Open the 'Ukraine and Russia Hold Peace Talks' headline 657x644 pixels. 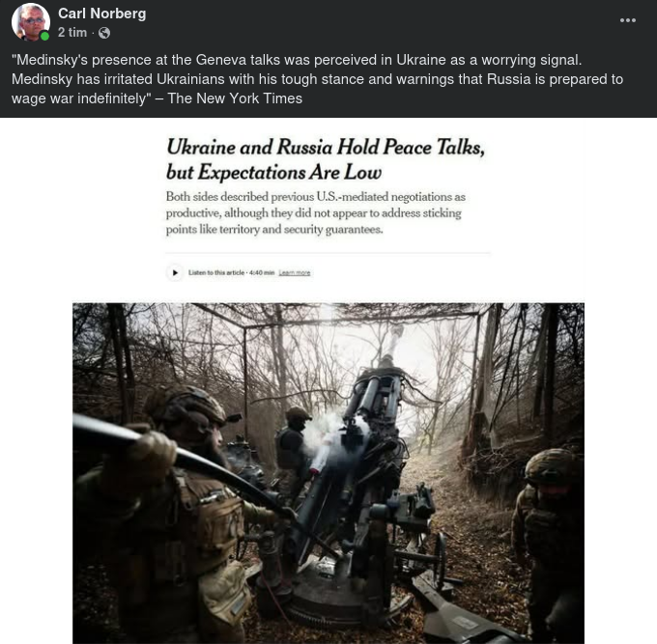[326, 159]
